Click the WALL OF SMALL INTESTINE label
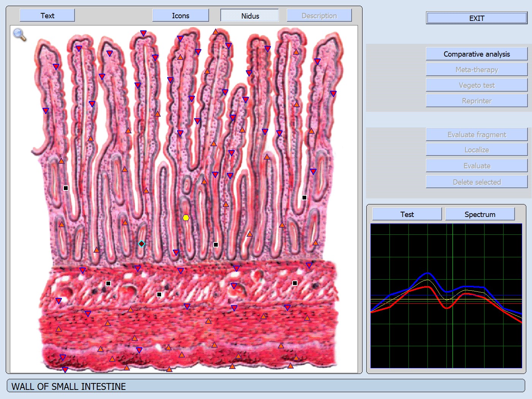Viewport: 532px width, 399px height. [x=68, y=386]
